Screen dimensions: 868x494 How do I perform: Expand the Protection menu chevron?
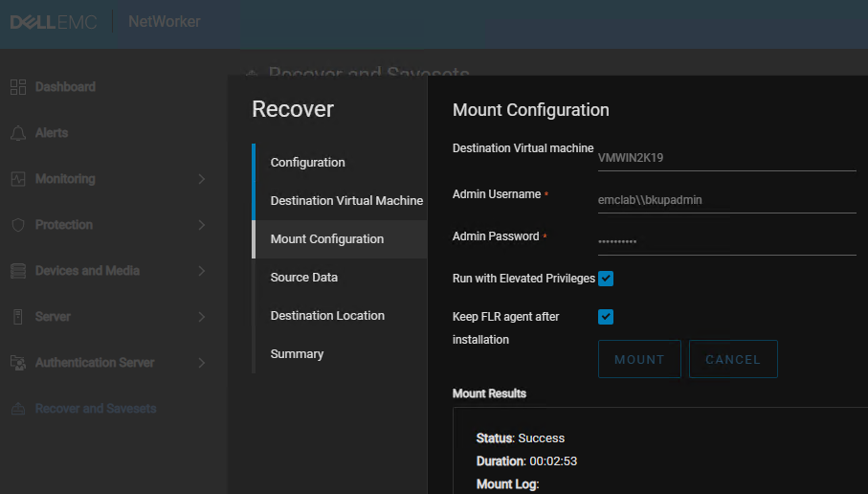pos(202,225)
